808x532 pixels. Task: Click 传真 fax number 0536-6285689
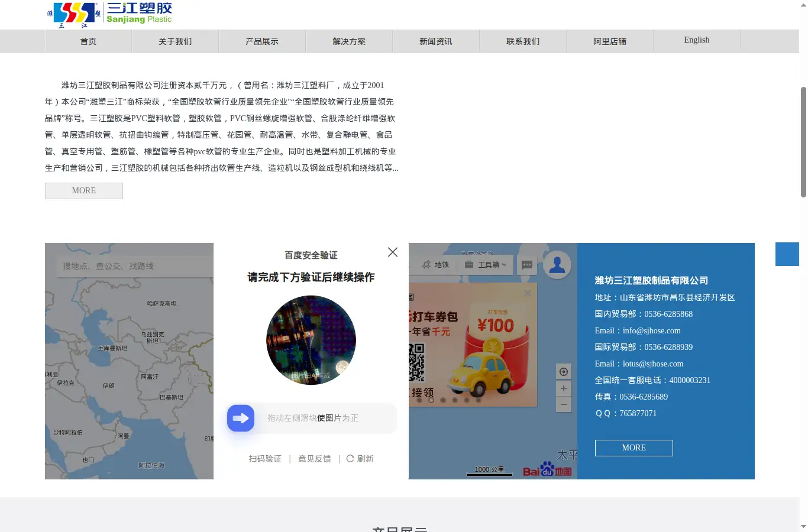point(631,397)
